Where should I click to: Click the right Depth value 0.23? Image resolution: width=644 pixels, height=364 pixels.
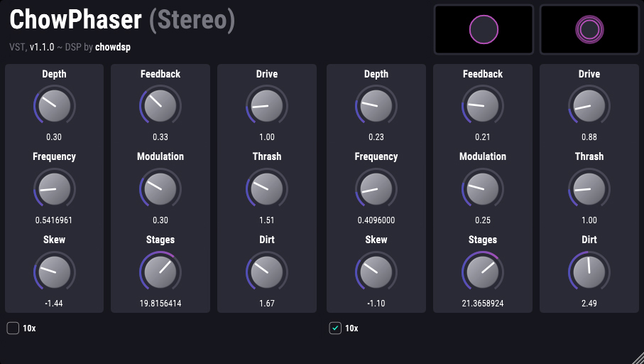click(x=376, y=137)
